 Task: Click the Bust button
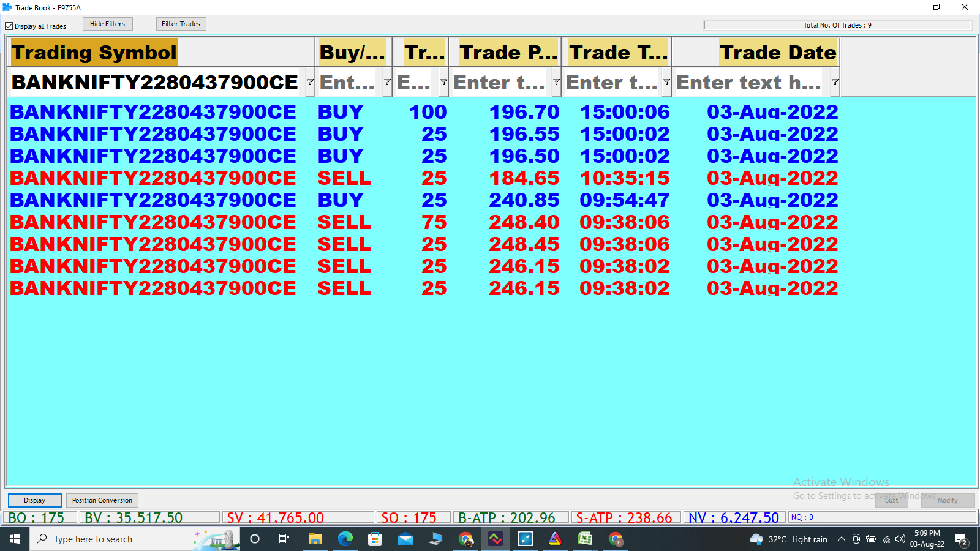892,500
